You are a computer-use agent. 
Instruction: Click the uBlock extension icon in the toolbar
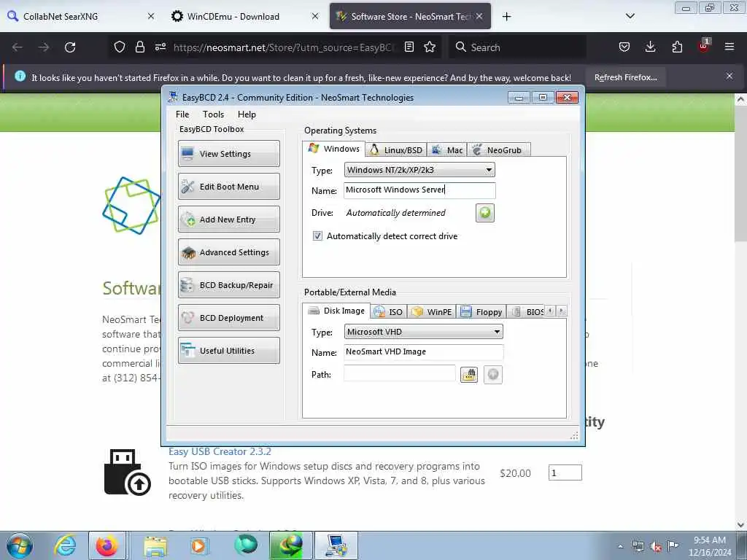(x=704, y=46)
